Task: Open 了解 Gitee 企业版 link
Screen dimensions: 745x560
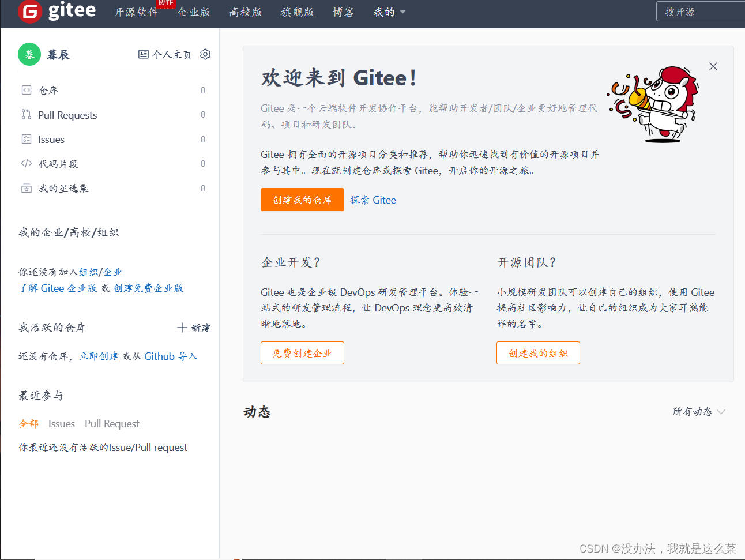Action: (x=58, y=288)
